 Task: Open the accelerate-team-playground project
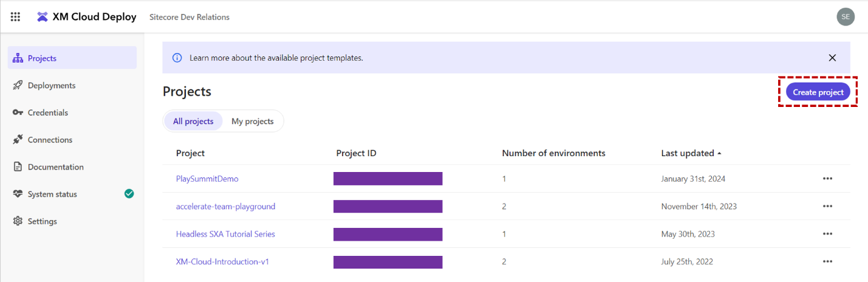point(225,207)
